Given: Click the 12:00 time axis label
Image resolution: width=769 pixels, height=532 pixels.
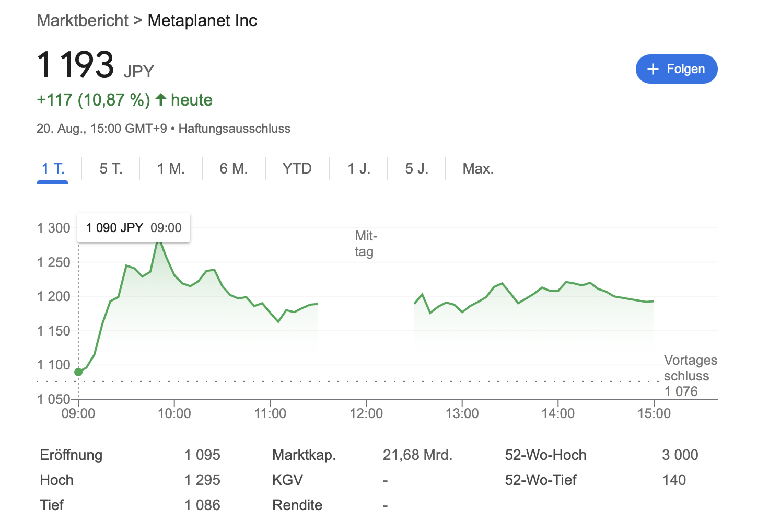Looking at the screenshot, I should (366, 413).
